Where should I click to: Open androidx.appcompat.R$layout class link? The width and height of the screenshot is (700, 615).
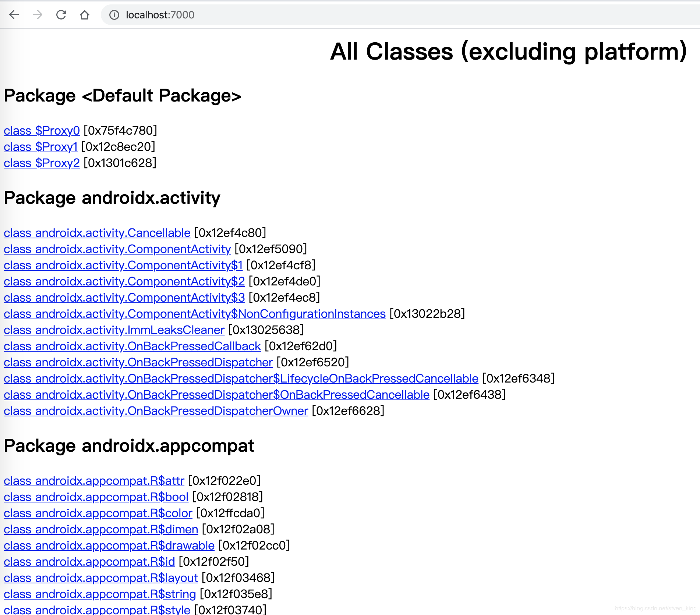click(x=101, y=578)
